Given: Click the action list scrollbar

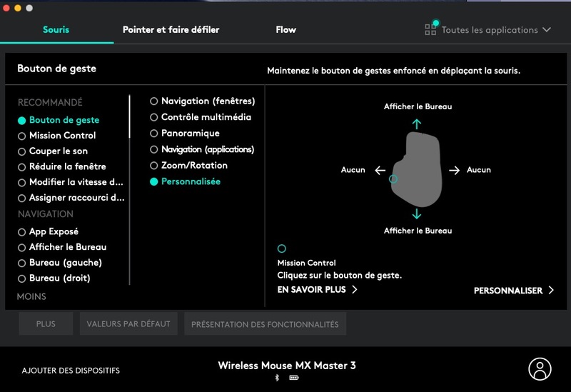Looking at the screenshot, I should (x=129, y=116).
